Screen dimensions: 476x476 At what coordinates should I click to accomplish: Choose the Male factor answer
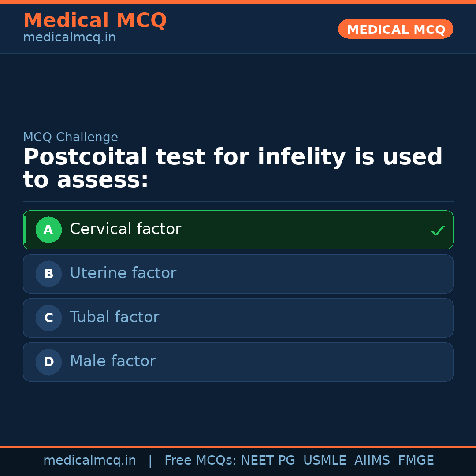(x=112, y=361)
